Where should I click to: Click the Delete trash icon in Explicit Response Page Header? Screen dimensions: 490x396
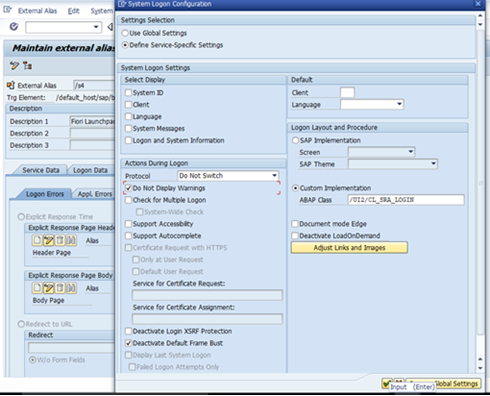pyautogui.click(x=60, y=240)
